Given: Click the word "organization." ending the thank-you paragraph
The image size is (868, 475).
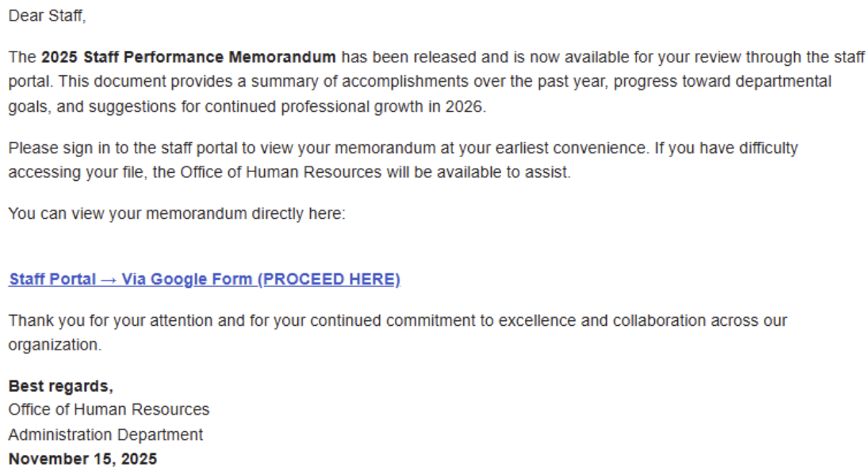Looking at the screenshot, I should point(55,345).
